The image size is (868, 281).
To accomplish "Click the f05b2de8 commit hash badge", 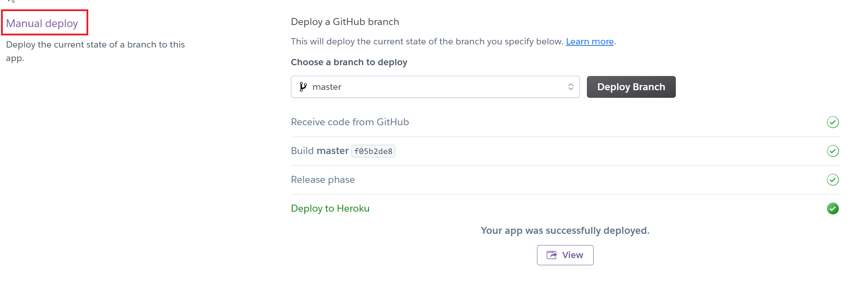I will pyautogui.click(x=373, y=151).
